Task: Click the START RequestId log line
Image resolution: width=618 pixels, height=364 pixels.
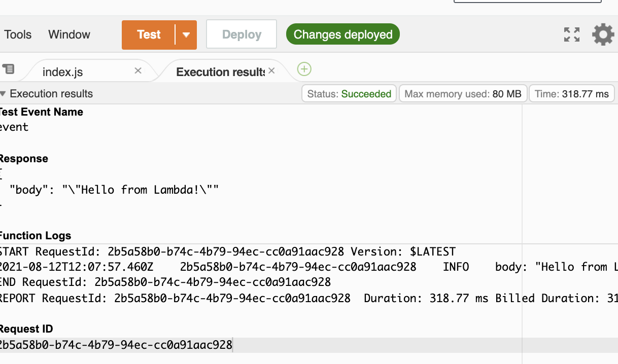Action: pyautogui.click(x=228, y=252)
